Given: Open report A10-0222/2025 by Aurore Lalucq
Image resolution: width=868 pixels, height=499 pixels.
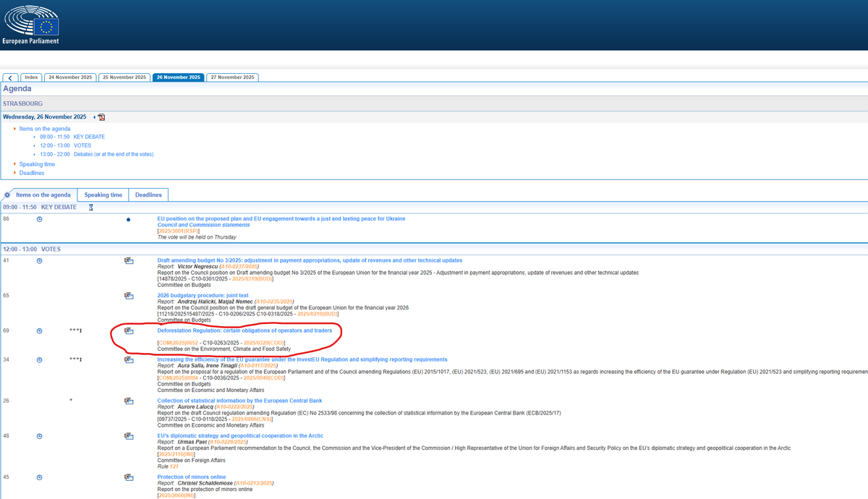Looking at the screenshot, I should tap(237, 407).
